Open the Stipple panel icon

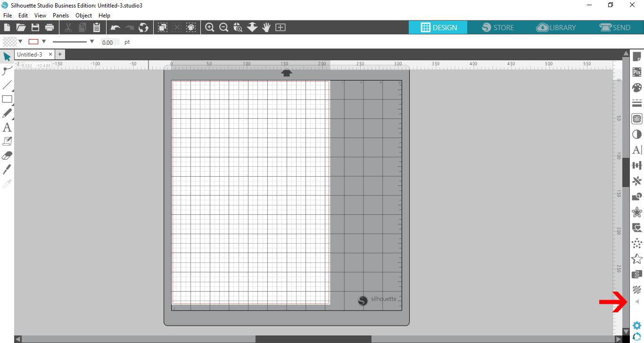coord(637,274)
